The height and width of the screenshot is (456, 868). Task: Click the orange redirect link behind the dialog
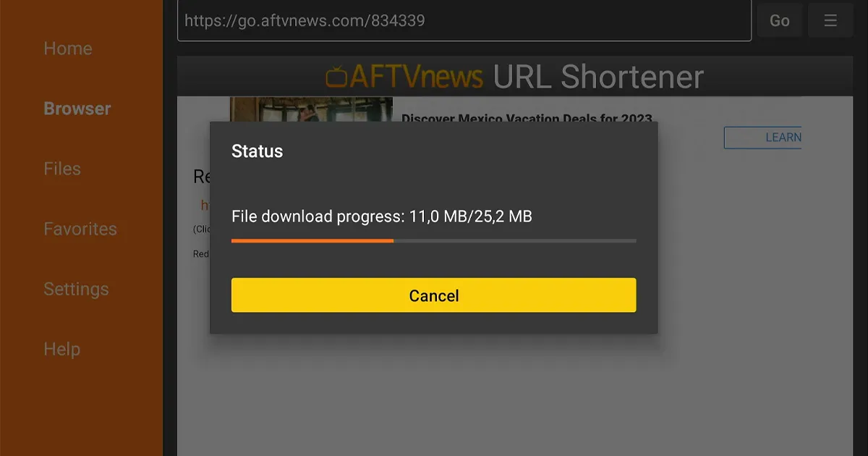[x=205, y=206]
